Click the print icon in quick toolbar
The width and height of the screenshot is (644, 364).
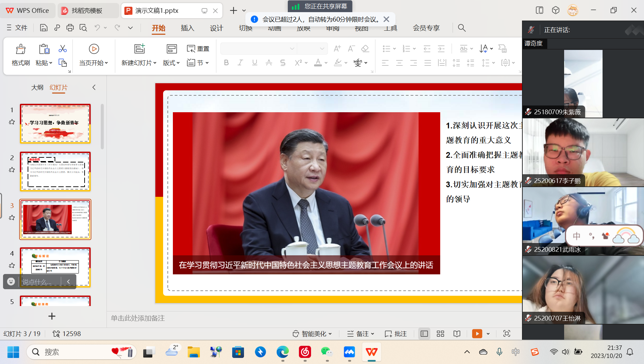(x=70, y=28)
